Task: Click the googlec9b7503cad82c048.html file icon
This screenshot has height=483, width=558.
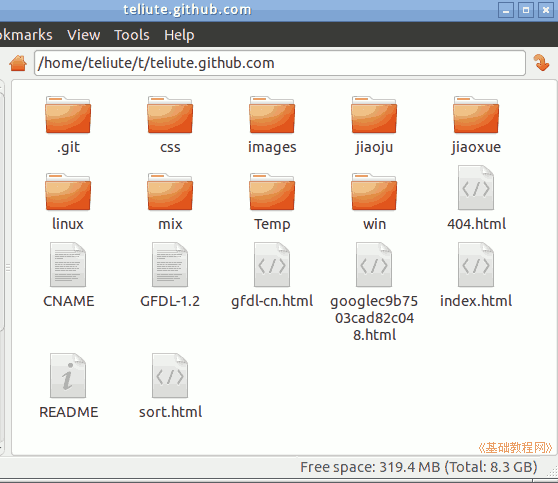Action: pos(374,264)
